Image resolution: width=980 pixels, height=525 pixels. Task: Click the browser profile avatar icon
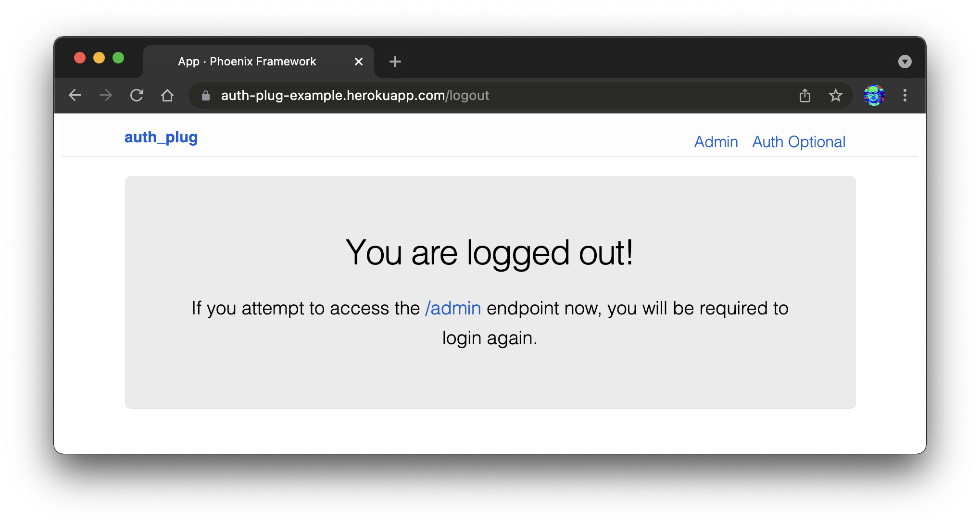point(874,95)
